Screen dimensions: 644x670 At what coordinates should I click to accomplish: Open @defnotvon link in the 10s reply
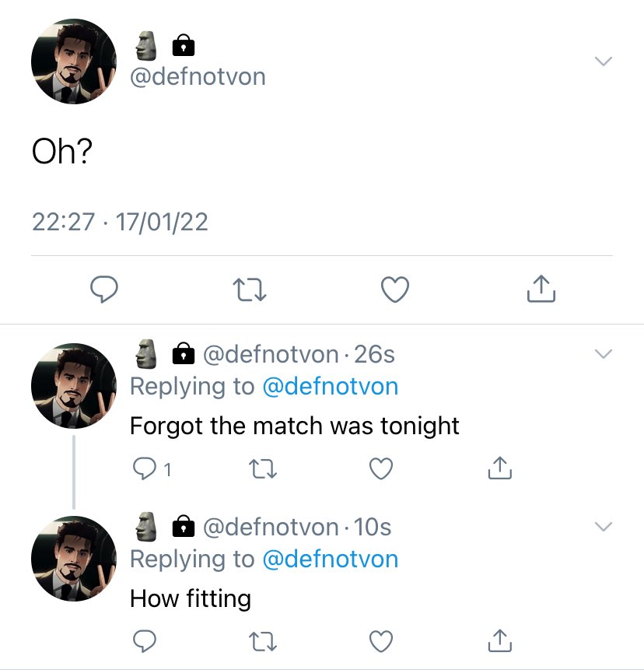click(330, 559)
